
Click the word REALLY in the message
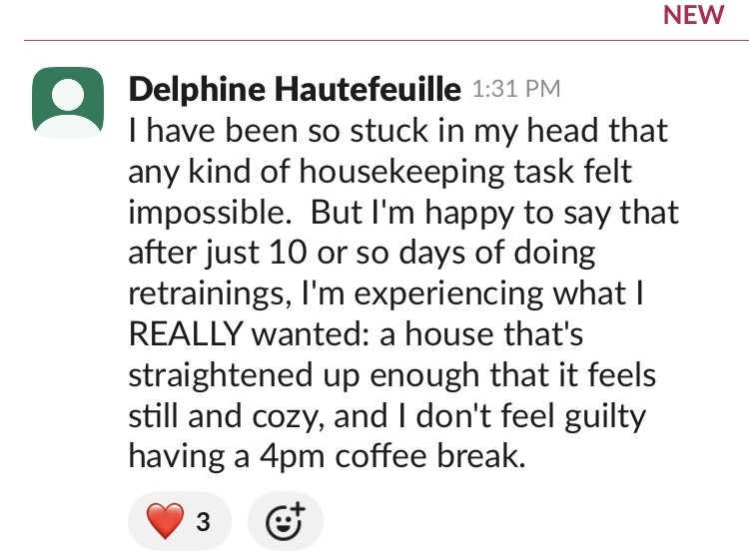(187, 334)
